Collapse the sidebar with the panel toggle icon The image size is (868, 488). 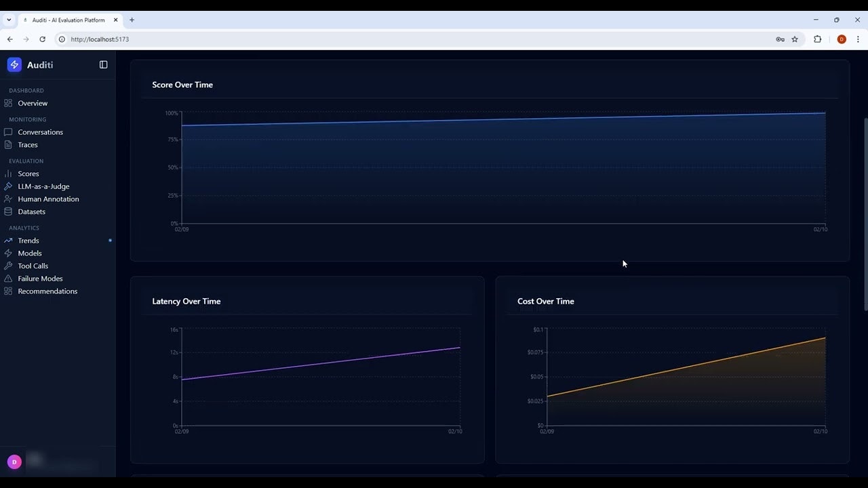pyautogui.click(x=103, y=64)
